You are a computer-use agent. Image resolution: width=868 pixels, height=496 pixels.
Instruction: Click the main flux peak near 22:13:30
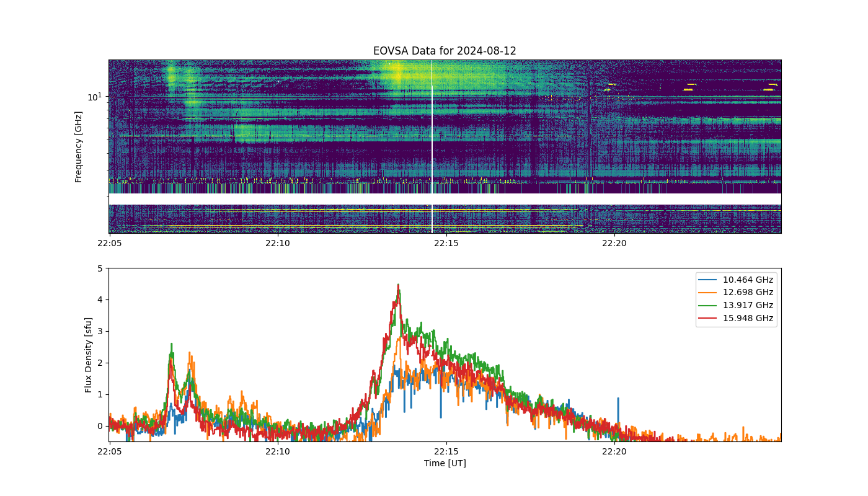tap(398, 286)
